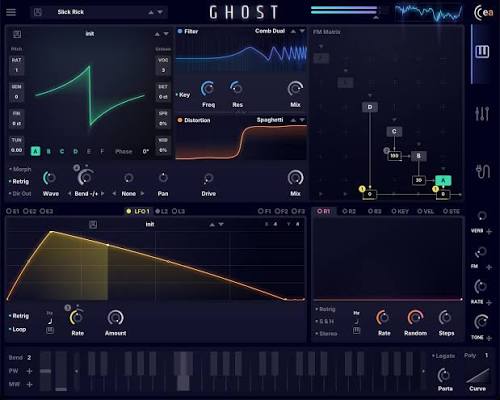Toggle the Distortion enable dot
This screenshot has width=500, height=400.
[180, 120]
